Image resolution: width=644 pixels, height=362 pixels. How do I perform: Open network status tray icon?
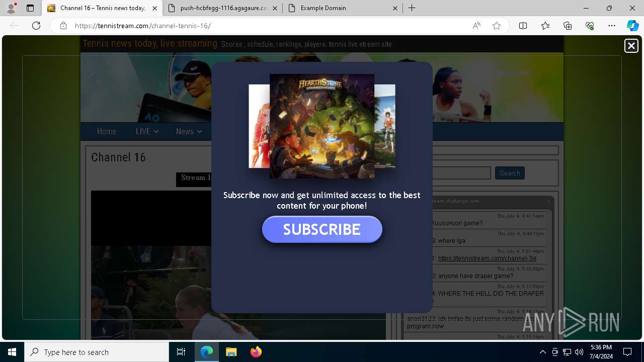pyautogui.click(x=567, y=352)
